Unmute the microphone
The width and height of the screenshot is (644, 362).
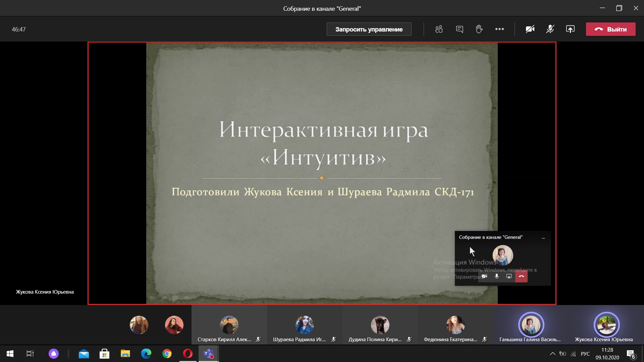(x=550, y=29)
